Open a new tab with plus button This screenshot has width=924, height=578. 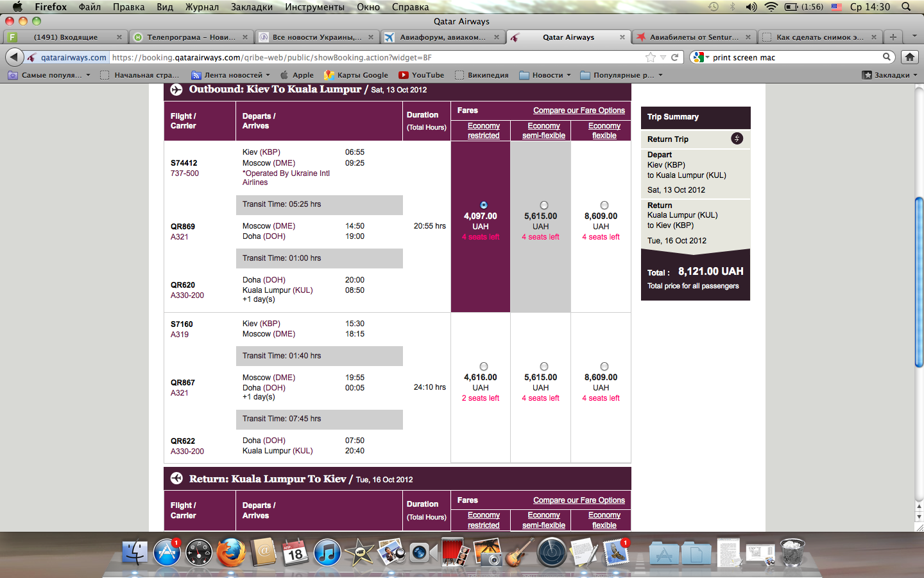893,37
